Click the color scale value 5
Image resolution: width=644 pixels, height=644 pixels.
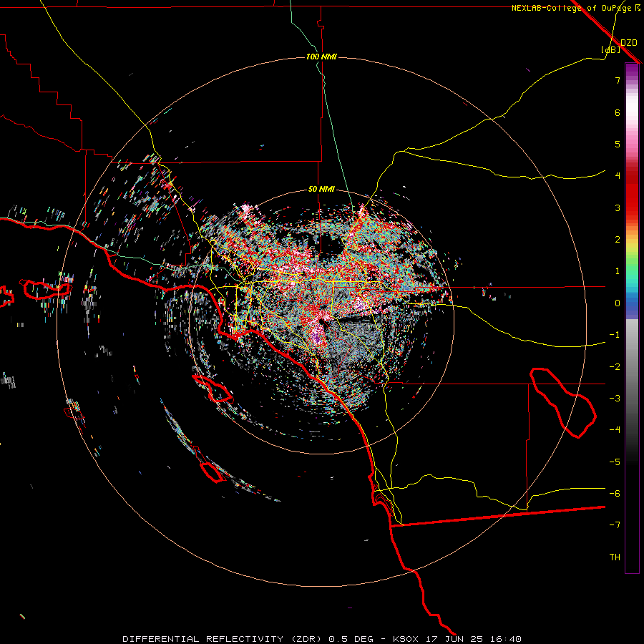pyautogui.click(x=618, y=144)
